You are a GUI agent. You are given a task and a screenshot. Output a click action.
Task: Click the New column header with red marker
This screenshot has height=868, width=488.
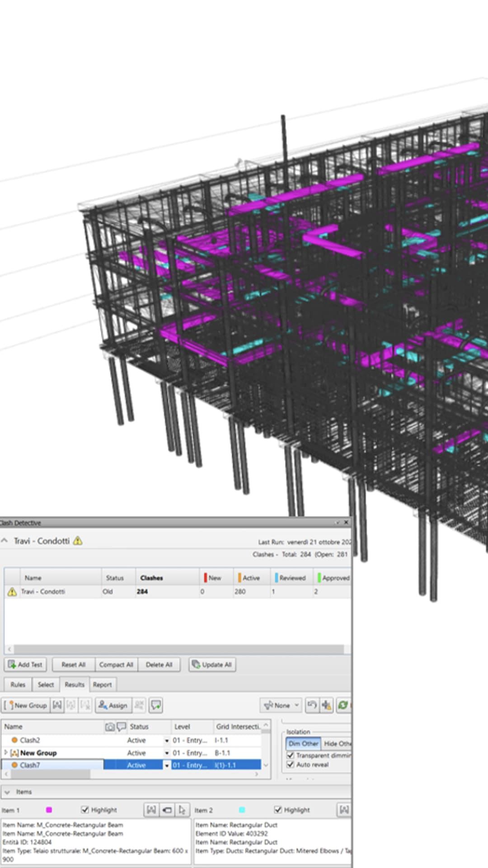[x=216, y=578]
